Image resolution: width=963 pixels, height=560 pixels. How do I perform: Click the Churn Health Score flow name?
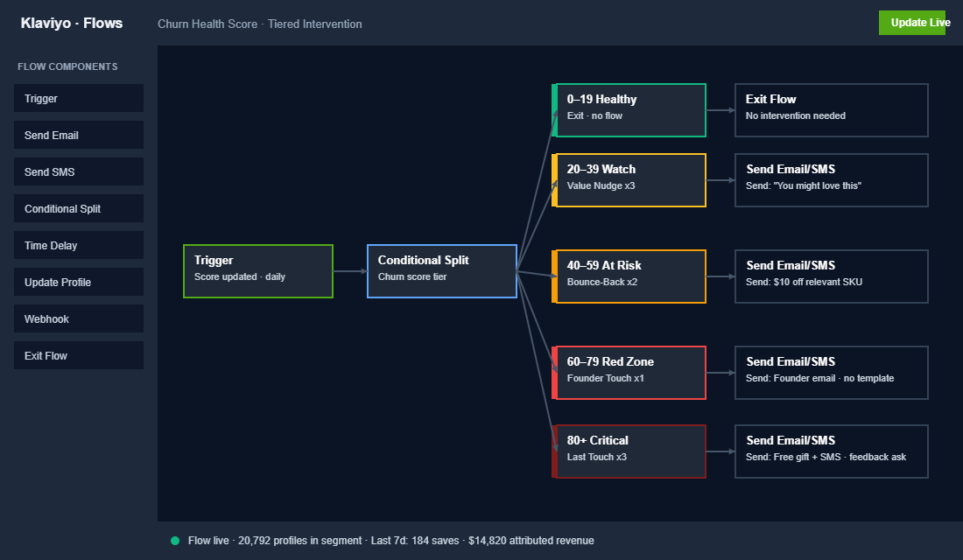260,24
